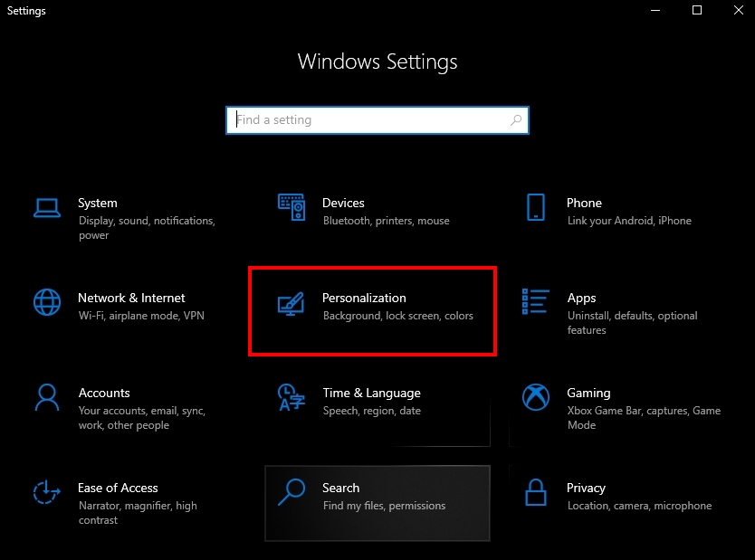Screen dimensions: 755x560
Task: Click 'Display, sound, notifications, power' text
Action: coord(147,228)
